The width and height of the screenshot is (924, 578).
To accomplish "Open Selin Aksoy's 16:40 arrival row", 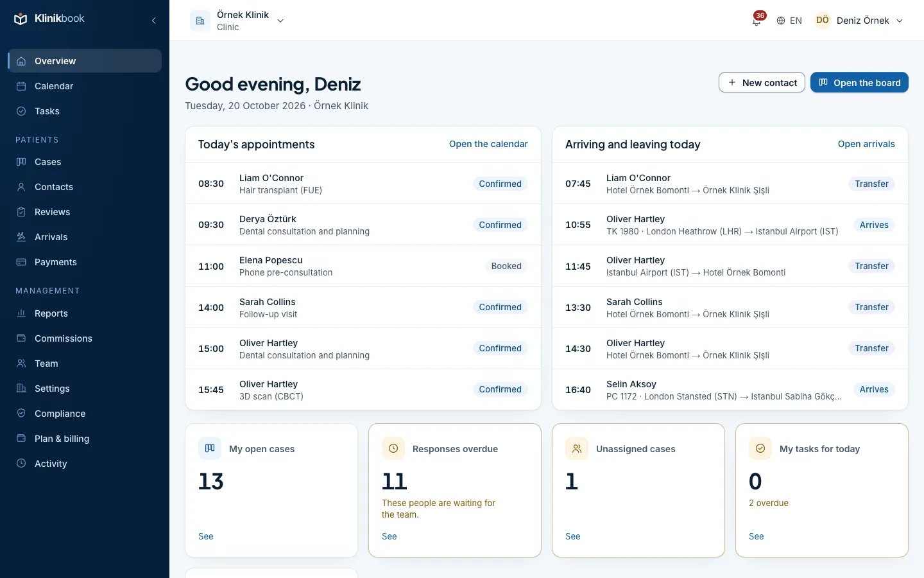I will (x=730, y=390).
